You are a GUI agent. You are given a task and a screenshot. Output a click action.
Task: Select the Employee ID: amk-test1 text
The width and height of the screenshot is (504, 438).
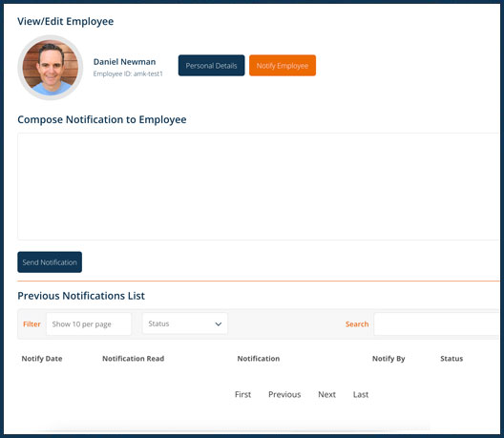[128, 73]
